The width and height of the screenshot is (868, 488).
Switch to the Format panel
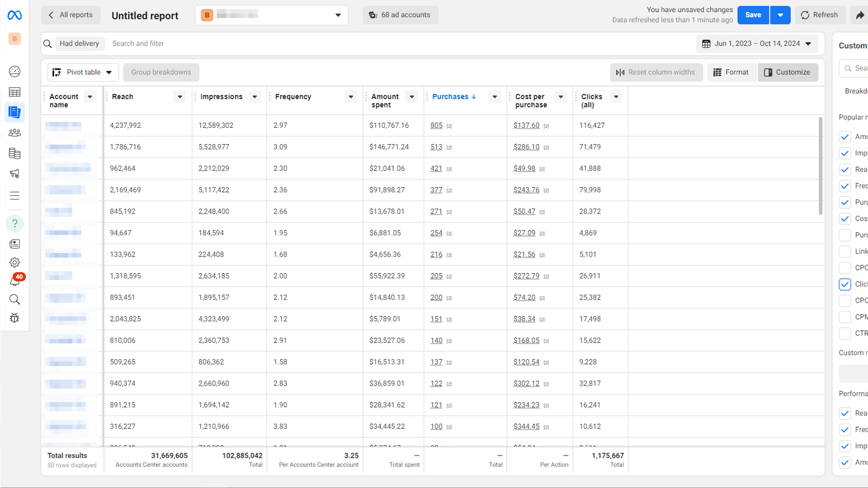coord(731,72)
